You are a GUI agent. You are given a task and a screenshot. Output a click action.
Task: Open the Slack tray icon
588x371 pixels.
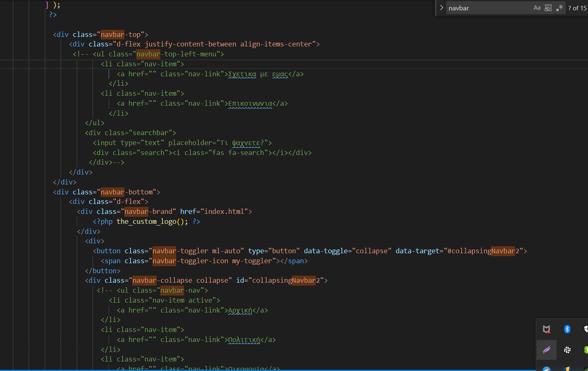pos(567,350)
